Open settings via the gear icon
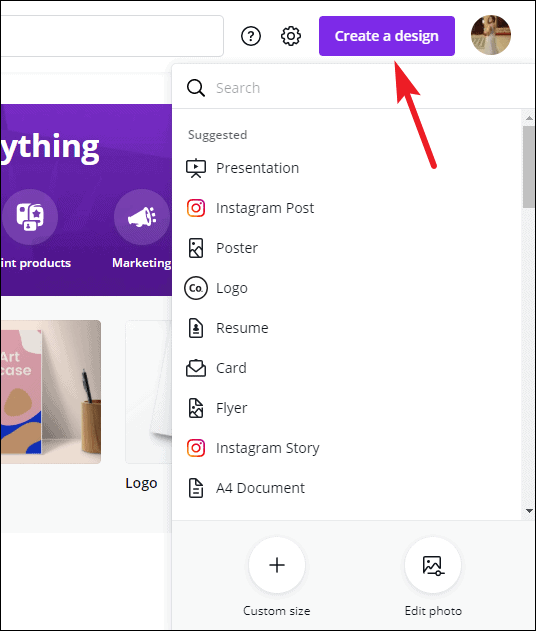The width and height of the screenshot is (536, 631). 291,36
